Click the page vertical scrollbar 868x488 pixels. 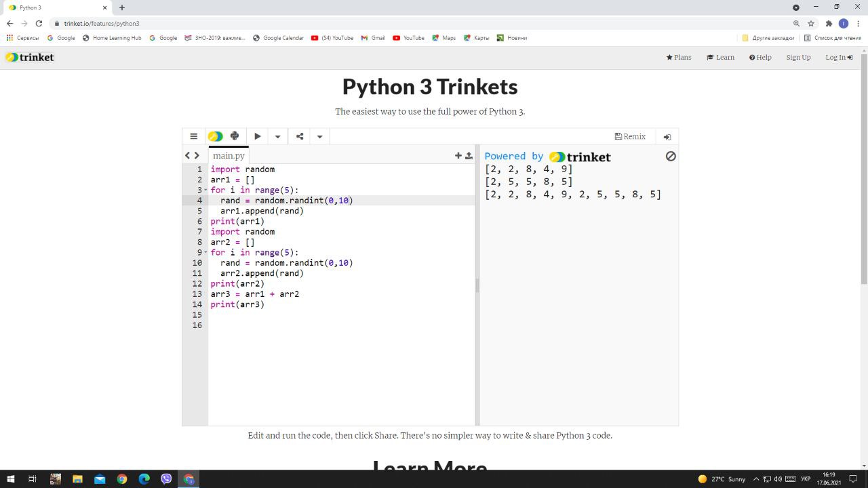[x=864, y=168]
